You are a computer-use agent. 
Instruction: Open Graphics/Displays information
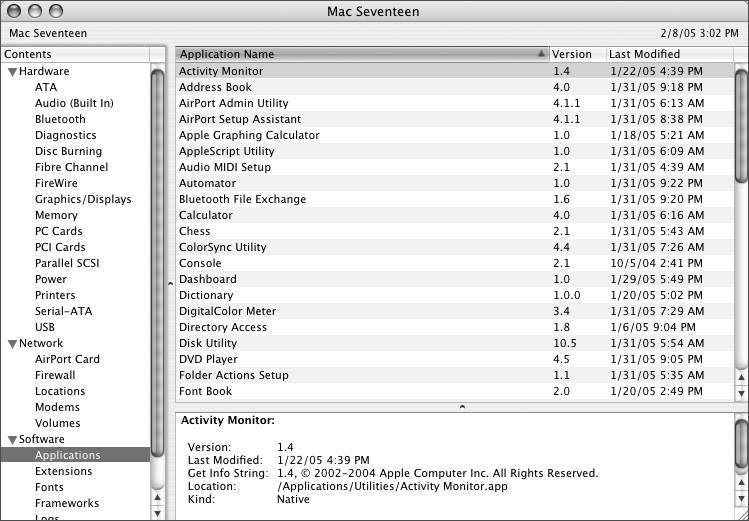tap(83, 199)
